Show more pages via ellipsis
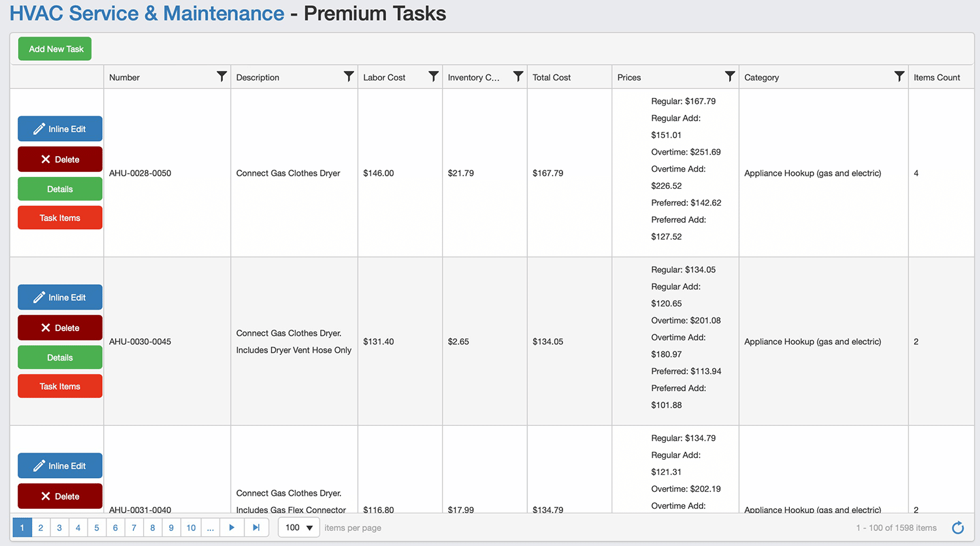This screenshot has width=980, height=546. click(x=210, y=528)
